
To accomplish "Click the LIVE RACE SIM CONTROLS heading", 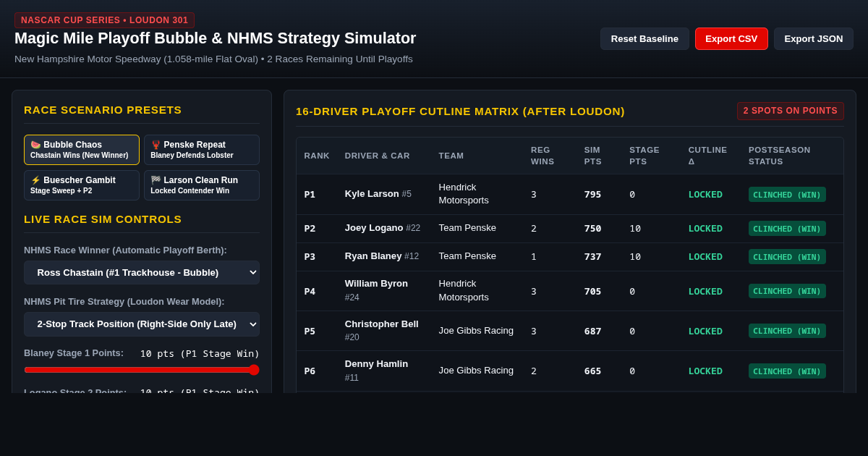I will 103,219.
